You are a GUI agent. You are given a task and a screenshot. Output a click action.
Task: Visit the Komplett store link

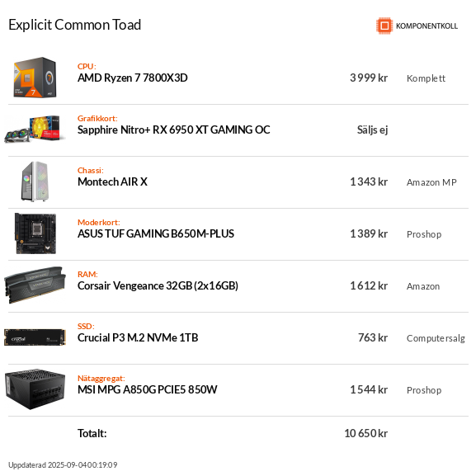pos(426,78)
